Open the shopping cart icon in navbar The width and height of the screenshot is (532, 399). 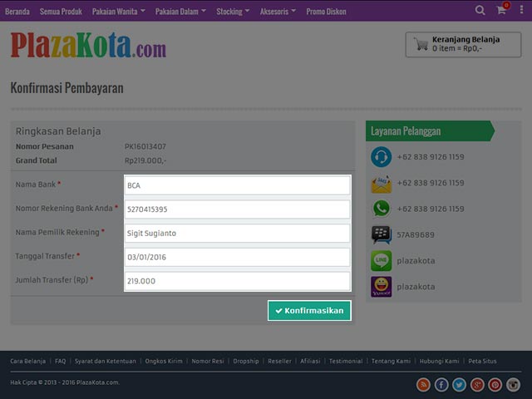click(501, 11)
